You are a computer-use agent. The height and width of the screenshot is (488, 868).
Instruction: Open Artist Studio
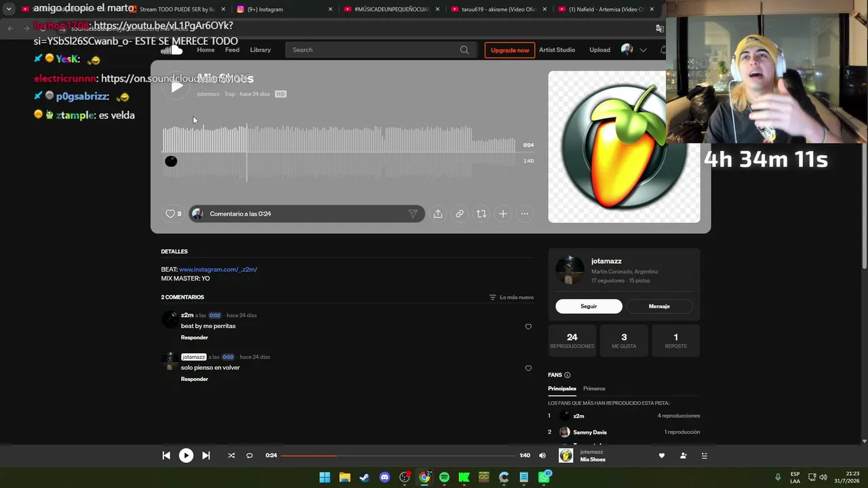(557, 49)
